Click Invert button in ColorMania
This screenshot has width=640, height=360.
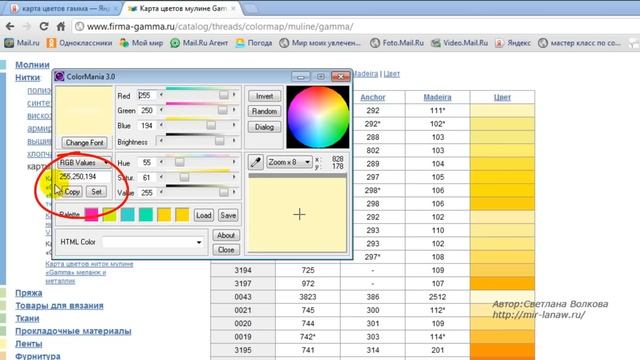(x=264, y=96)
